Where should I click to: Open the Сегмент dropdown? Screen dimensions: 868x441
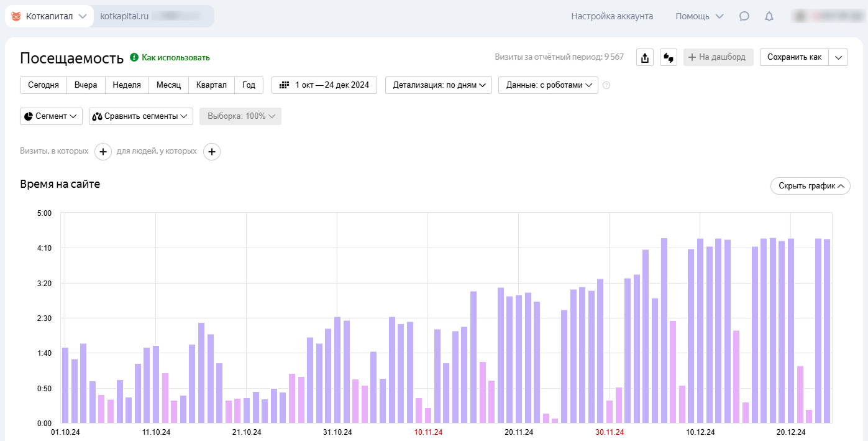tap(51, 116)
